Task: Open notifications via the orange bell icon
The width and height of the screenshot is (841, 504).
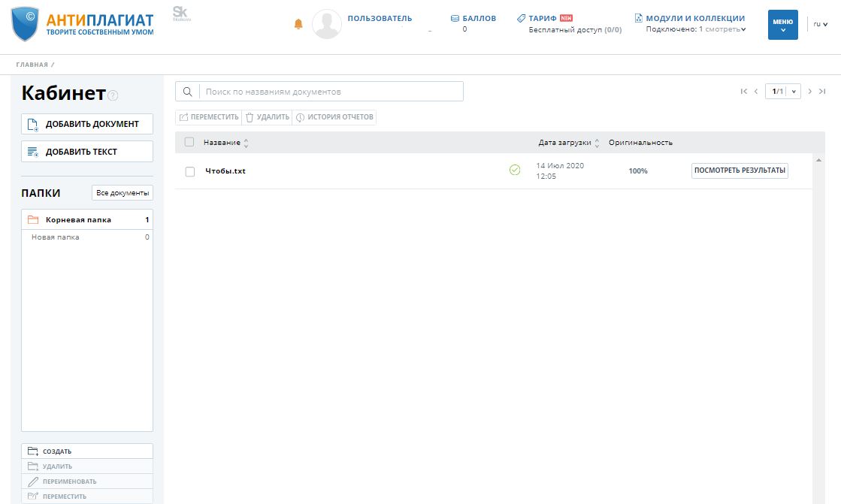Action: click(x=299, y=24)
